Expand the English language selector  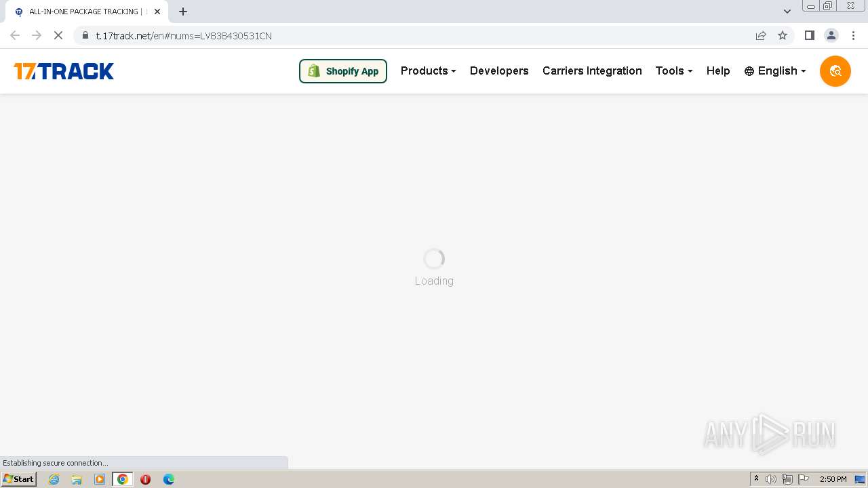point(775,70)
